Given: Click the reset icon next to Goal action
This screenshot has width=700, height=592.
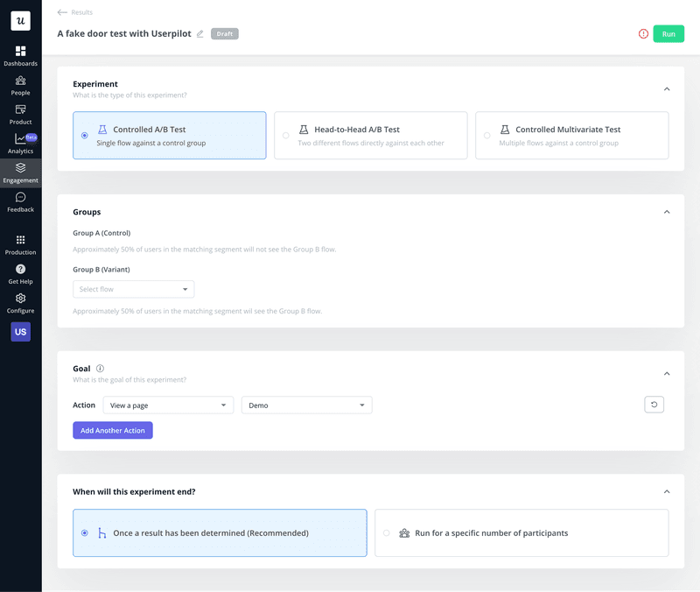Looking at the screenshot, I should (654, 405).
